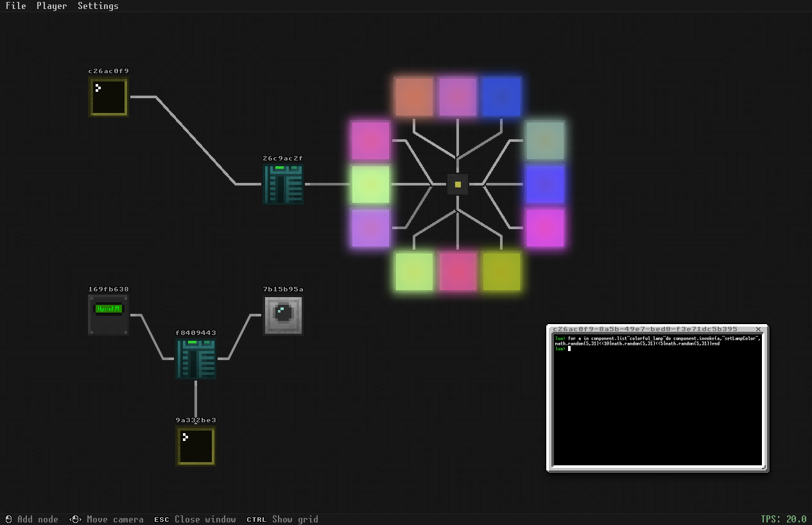Screen dimensions: 812x525
Task: Select the camera node 7b15b95a
Action: pyautogui.click(x=283, y=315)
